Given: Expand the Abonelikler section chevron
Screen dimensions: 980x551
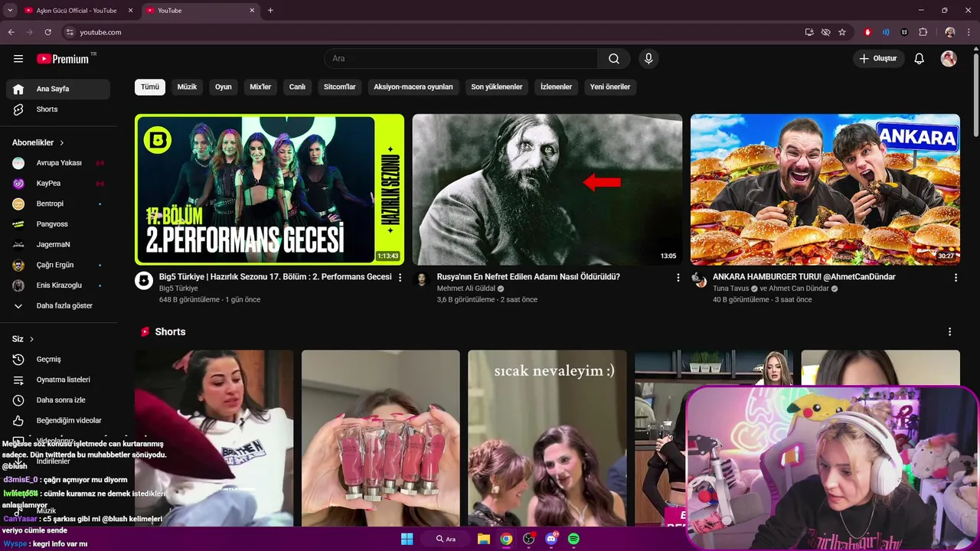Looking at the screenshot, I should pos(62,143).
